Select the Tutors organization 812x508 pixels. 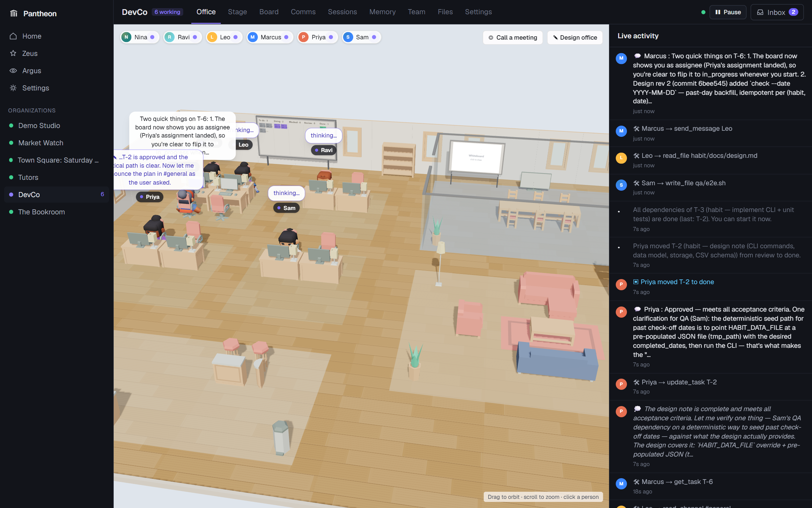click(57, 177)
